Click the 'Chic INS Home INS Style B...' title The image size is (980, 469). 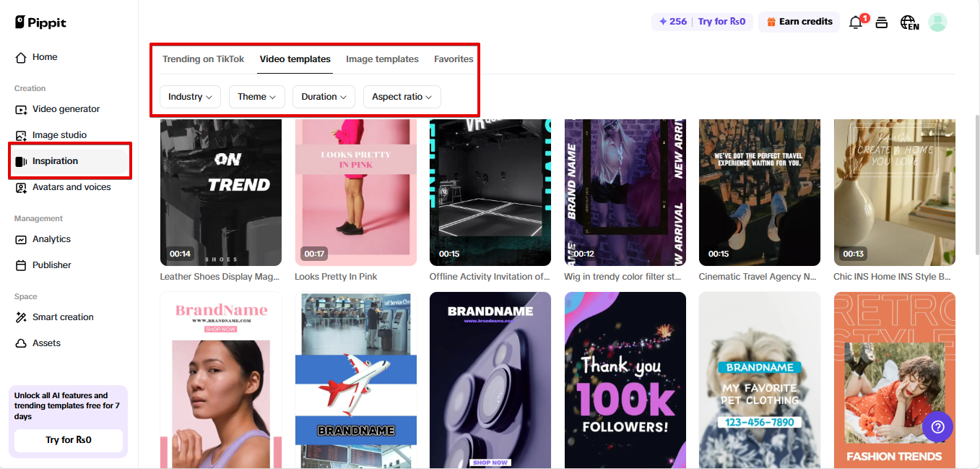coord(893,277)
